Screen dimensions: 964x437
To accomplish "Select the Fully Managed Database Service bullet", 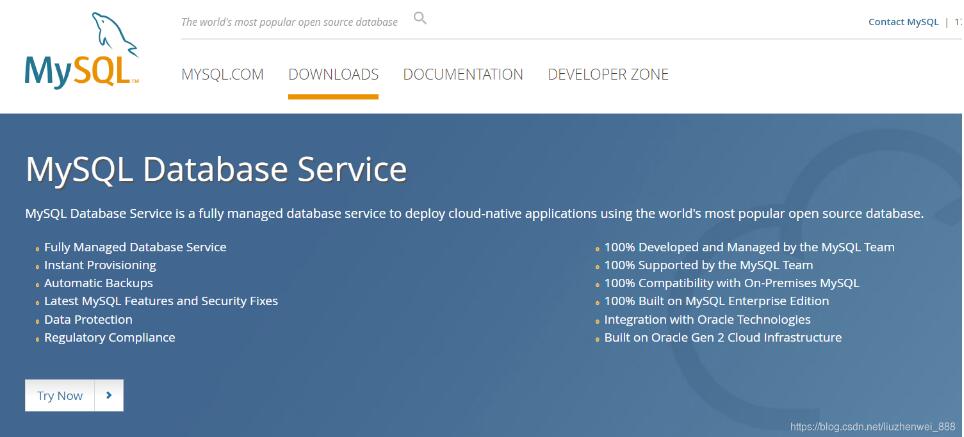I will 135,247.
